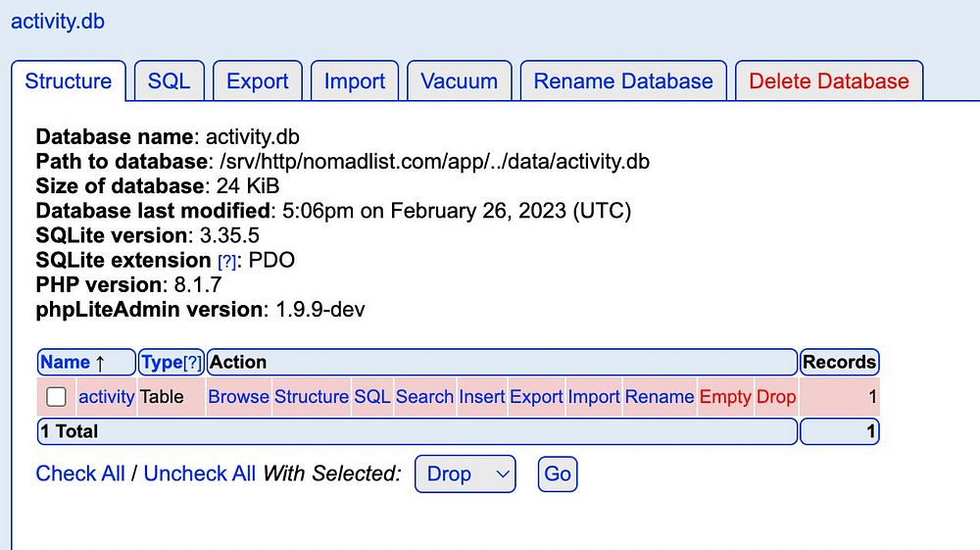Click the Uncheck All link

[200, 475]
